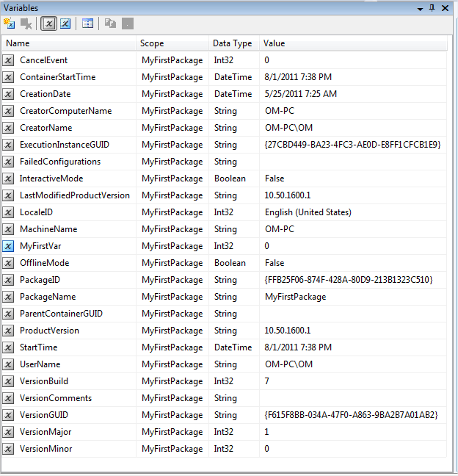Select the VersionGUID variable icon
The height and width of the screenshot is (476, 458).
9,415
